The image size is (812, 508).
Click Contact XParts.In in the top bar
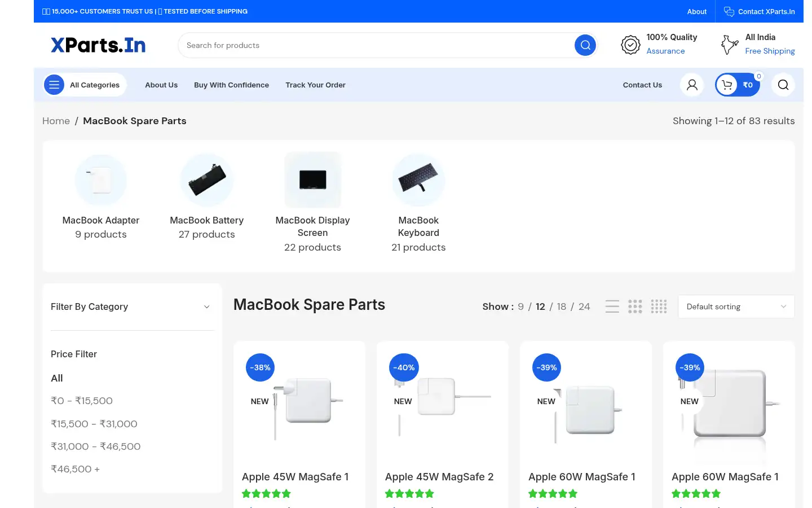[766, 11]
